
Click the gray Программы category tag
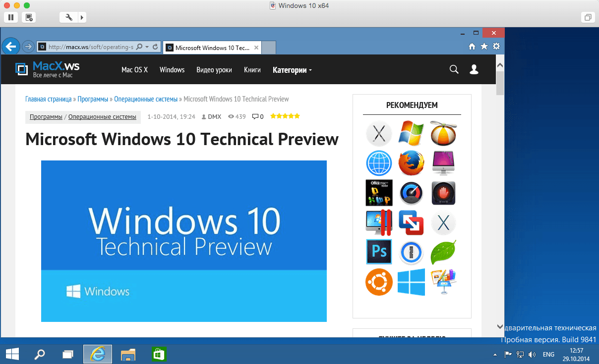point(46,117)
